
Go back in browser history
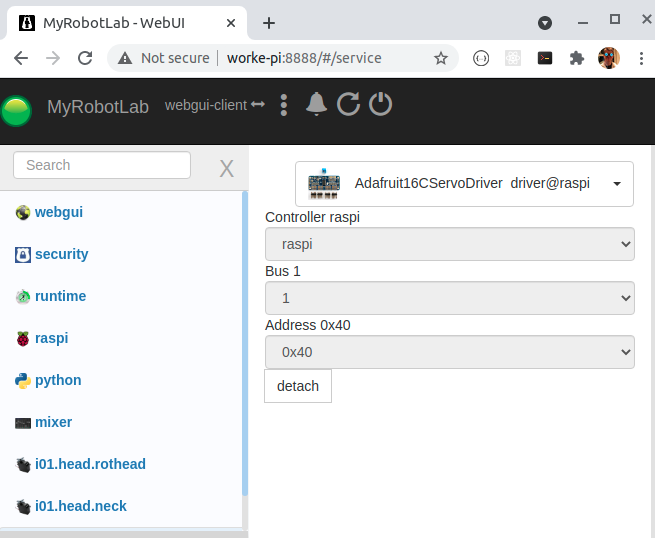coord(21,58)
